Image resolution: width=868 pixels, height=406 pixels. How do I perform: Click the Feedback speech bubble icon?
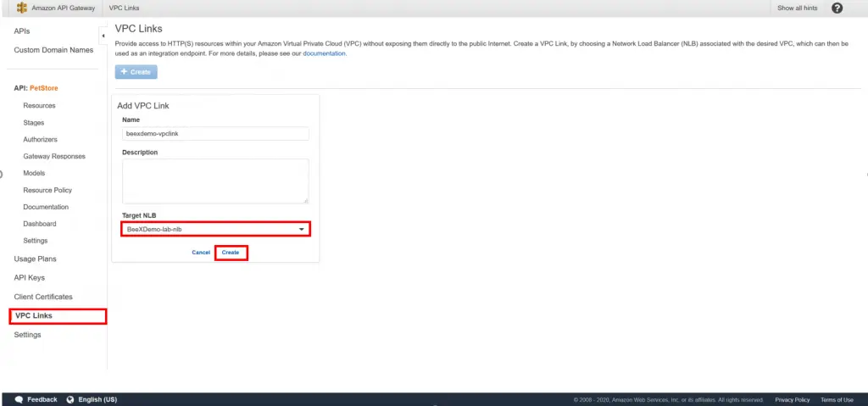[x=19, y=399]
